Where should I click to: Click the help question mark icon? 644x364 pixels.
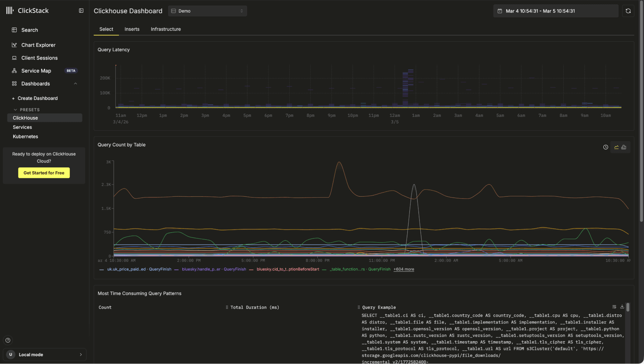(8, 340)
